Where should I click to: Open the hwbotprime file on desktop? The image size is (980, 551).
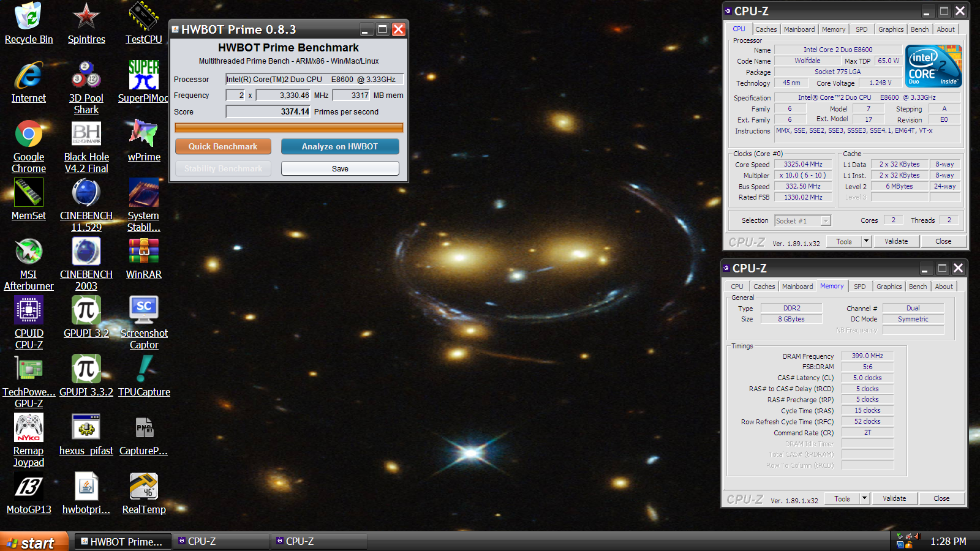(86, 493)
